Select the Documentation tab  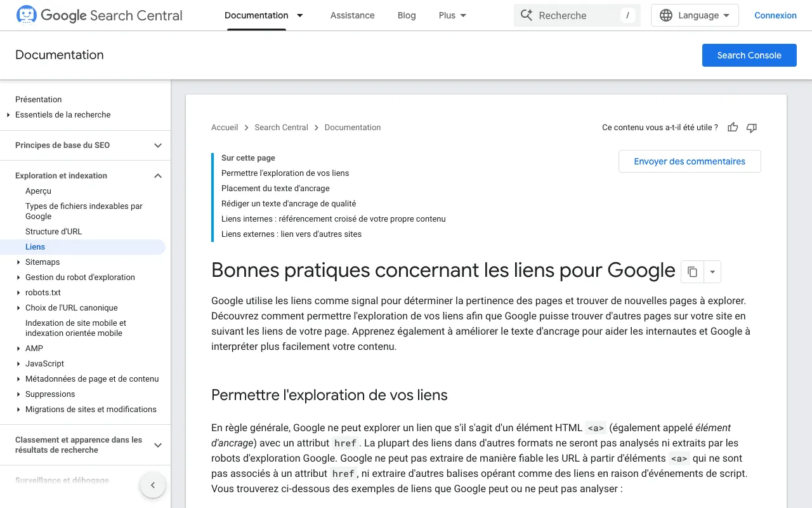pos(256,15)
